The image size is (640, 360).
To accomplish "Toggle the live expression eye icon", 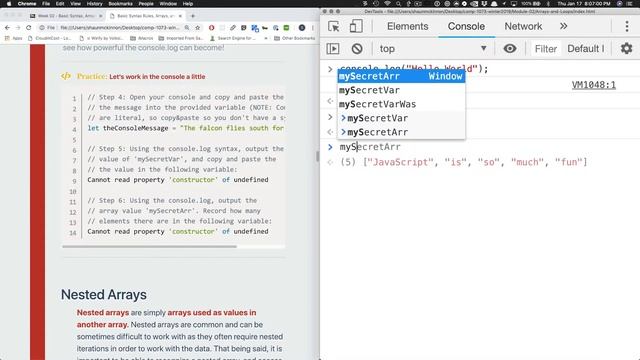I will coord(509,49).
